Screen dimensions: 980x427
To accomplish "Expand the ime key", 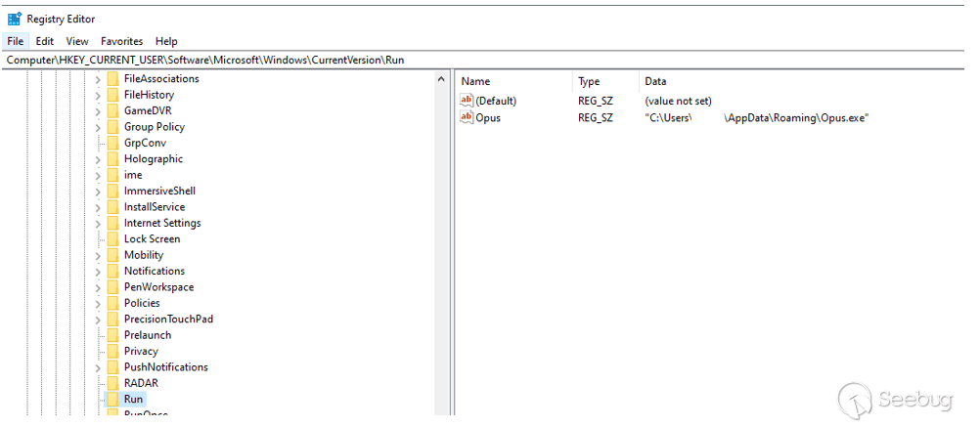I will click(x=98, y=176).
